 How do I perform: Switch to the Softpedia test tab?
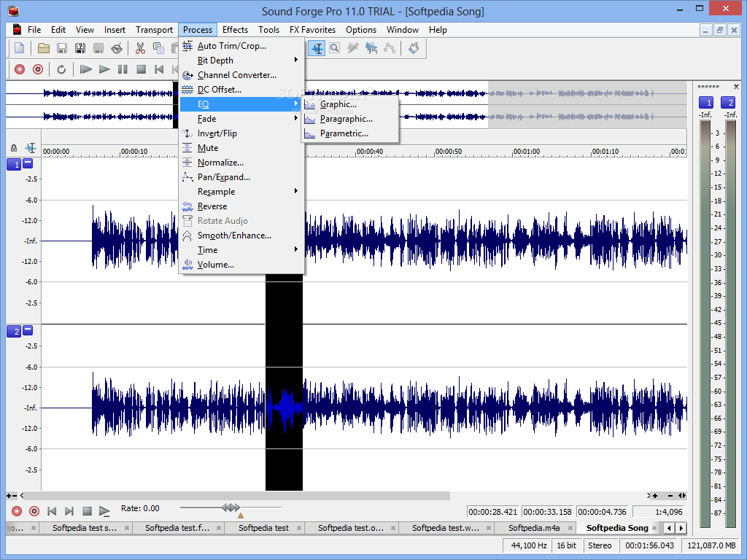263,528
